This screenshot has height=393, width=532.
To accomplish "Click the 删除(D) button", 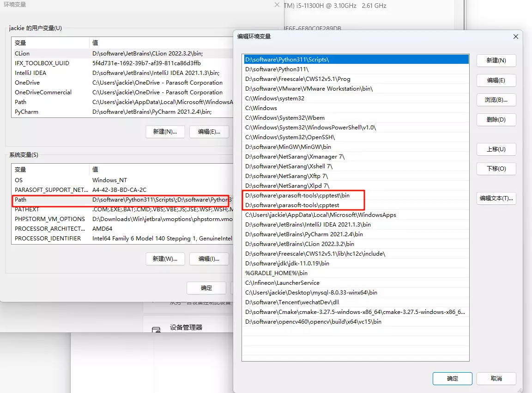I will coord(496,120).
